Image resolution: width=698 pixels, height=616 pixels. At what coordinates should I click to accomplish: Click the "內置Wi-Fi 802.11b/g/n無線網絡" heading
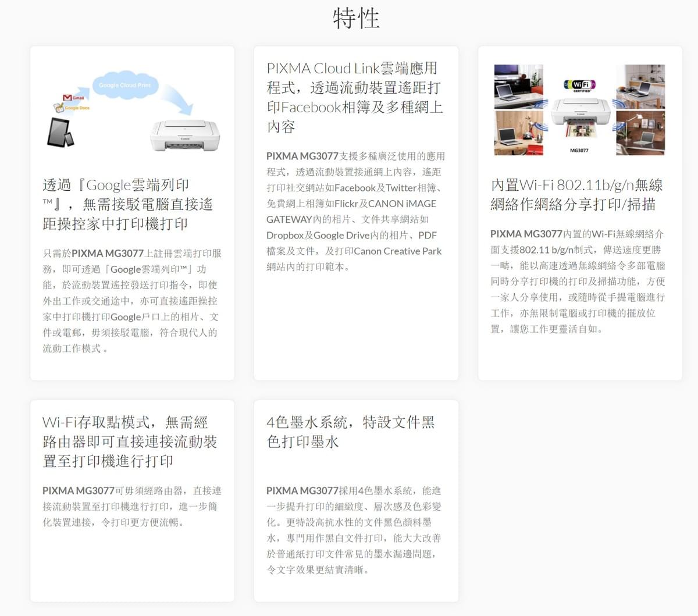click(x=577, y=195)
